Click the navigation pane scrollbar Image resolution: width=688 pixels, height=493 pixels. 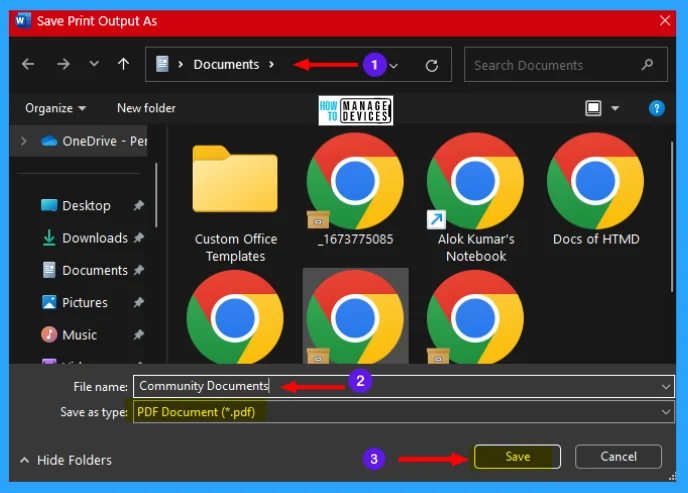156,195
